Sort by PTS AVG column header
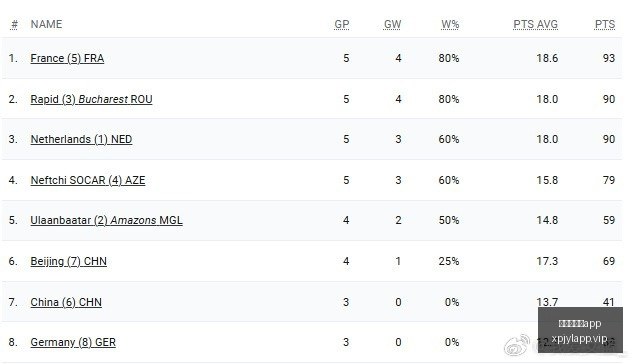This screenshot has width=634, height=364. tap(535, 24)
